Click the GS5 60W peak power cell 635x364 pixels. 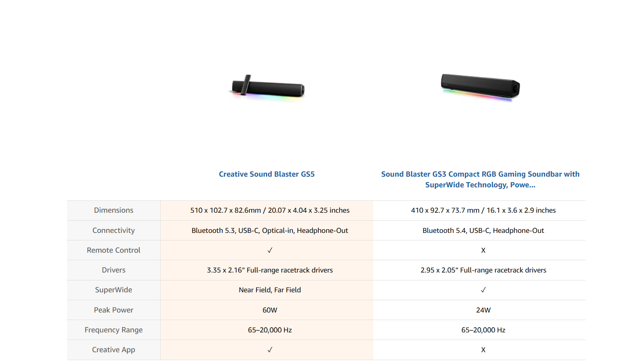[270, 310]
